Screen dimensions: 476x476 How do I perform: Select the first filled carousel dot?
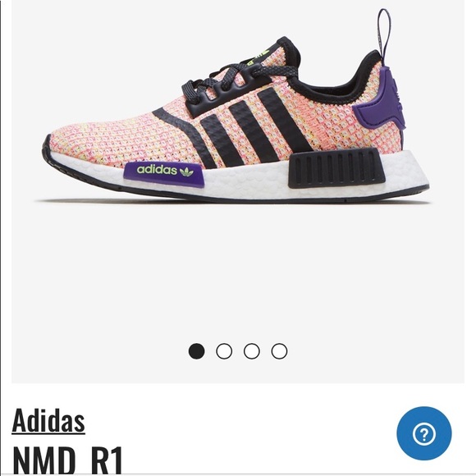196,351
